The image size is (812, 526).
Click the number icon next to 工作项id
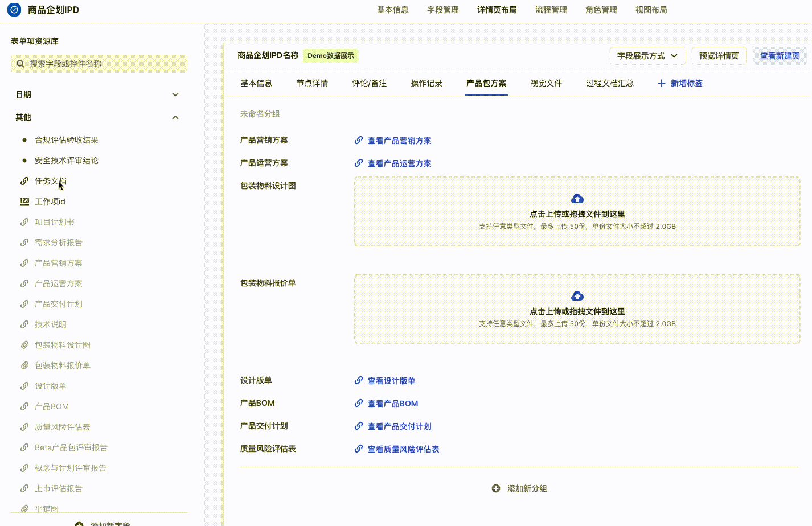24,202
